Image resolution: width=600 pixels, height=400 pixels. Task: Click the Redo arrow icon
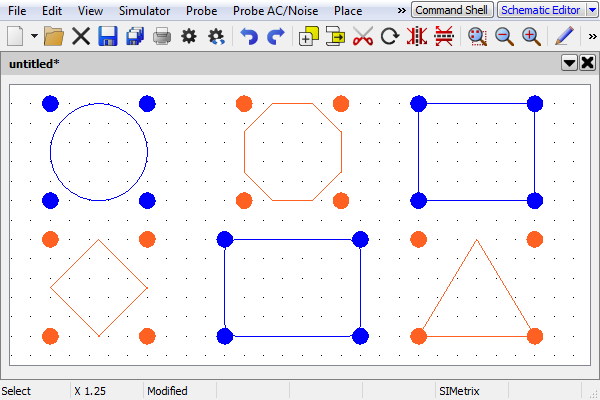coord(276,37)
